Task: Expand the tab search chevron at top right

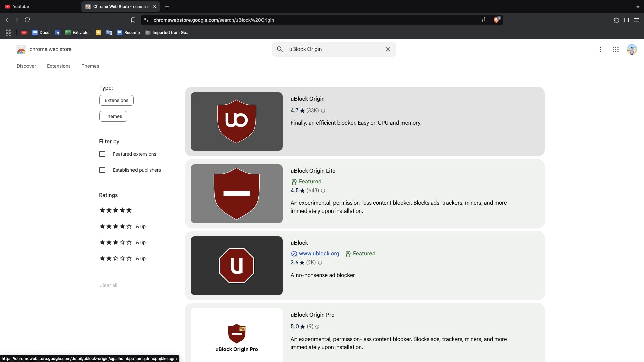Action: 638,7
